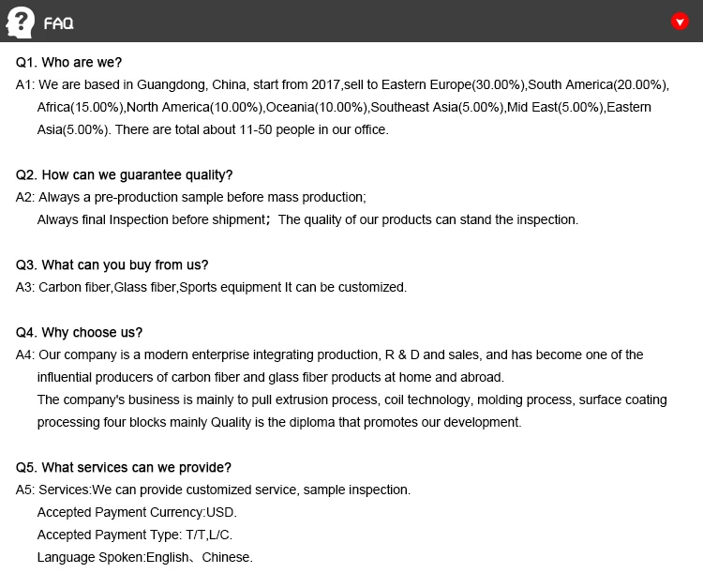Click the Accepted Payment Currency line
Image resolution: width=703 pixels, height=588 pixels.
pos(137,513)
